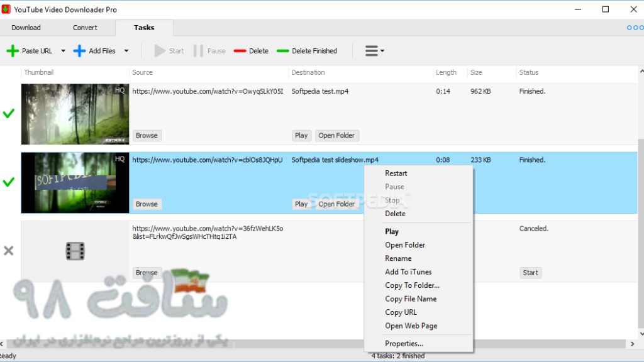Click the green checkmark on the Softpedia test.mp4 row
Image resolution: width=644 pixels, height=362 pixels.
tap(9, 113)
